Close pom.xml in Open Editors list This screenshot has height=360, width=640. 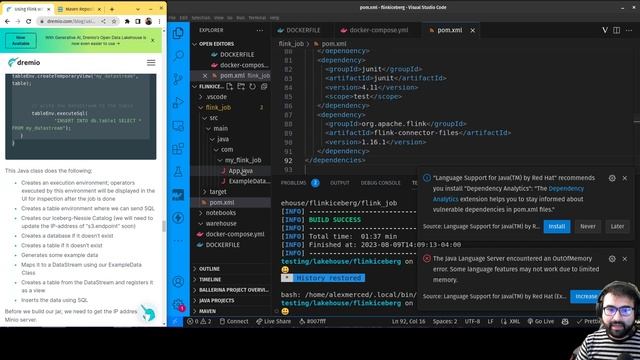click(205, 76)
